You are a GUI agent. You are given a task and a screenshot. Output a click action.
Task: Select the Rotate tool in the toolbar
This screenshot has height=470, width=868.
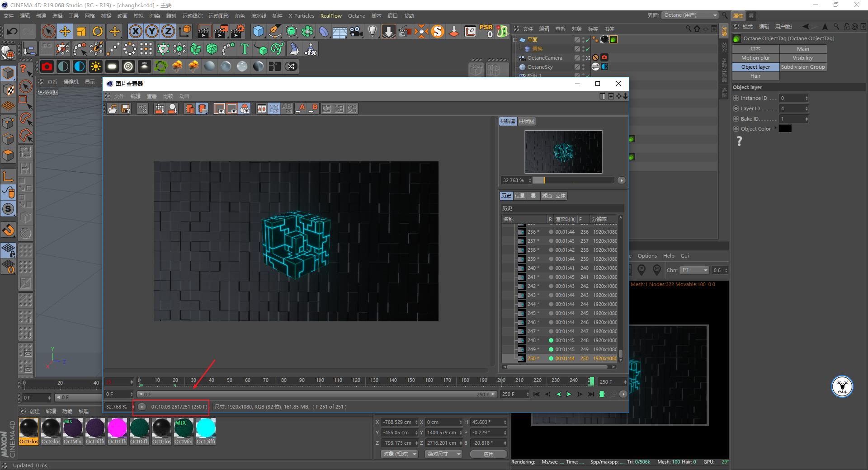pos(98,31)
